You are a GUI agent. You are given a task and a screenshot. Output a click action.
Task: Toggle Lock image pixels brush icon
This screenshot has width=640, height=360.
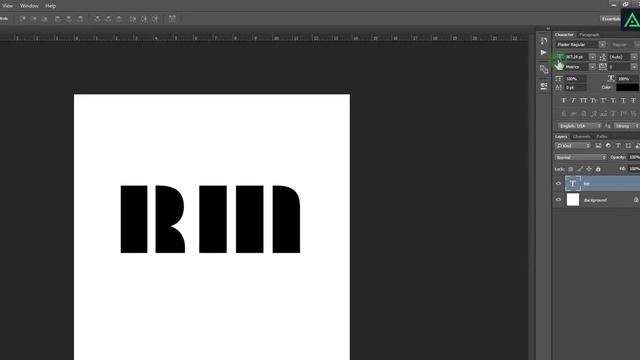click(580, 169)
